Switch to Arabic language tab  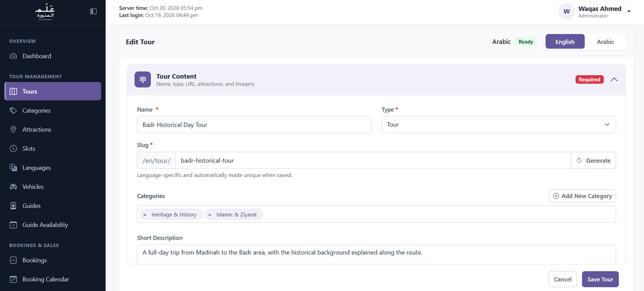pyautogui.click(x=605, y=42)
